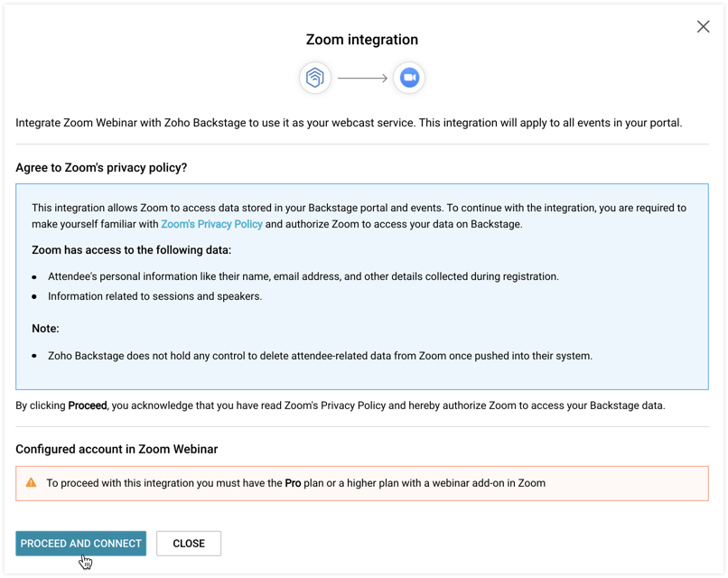Click the 'Note:' label
Screen dimensions: 728x578
[x=45, y=329]
